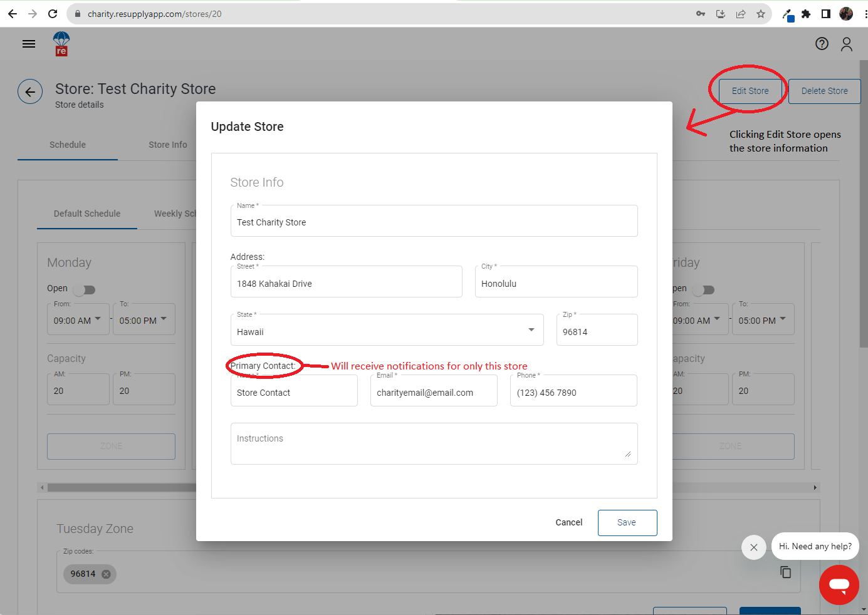This screenshot has height=615, width=868.
Task: Share this page icon
Action: 741,14
